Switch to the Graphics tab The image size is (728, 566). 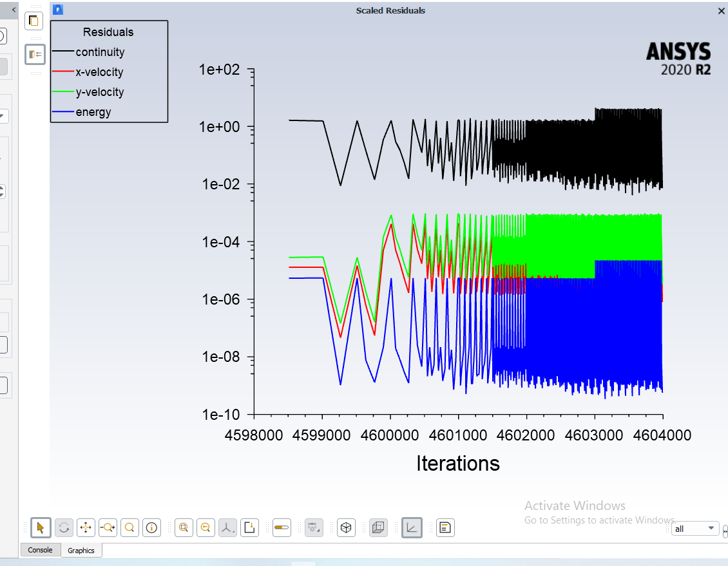click(81, 551)
